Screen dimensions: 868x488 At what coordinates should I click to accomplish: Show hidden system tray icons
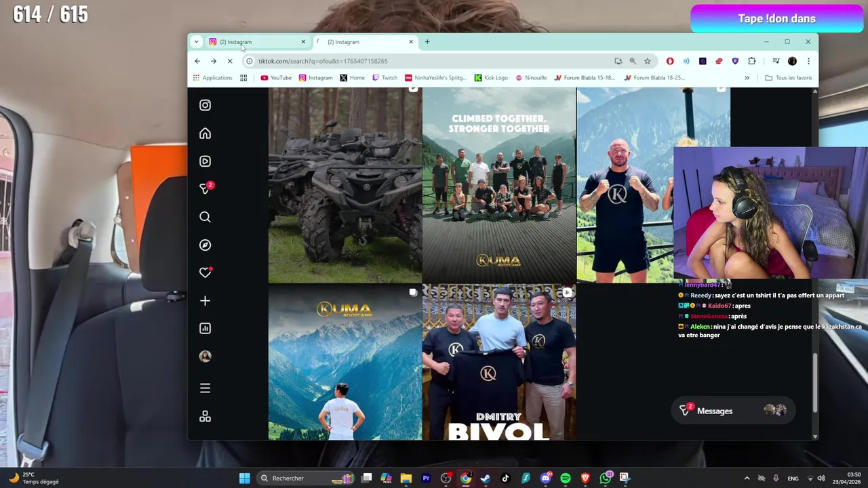(x=747, y=479)
